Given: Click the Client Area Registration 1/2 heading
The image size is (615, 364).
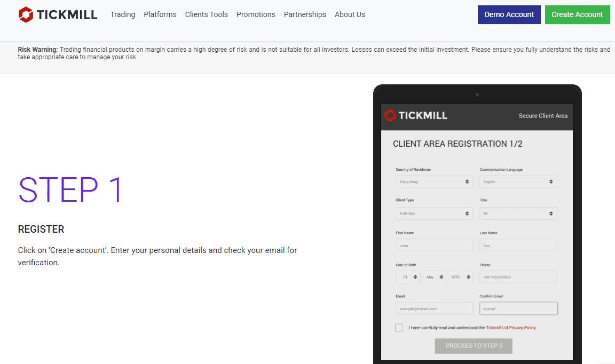Looking at the screenshot, I should 458,144.
